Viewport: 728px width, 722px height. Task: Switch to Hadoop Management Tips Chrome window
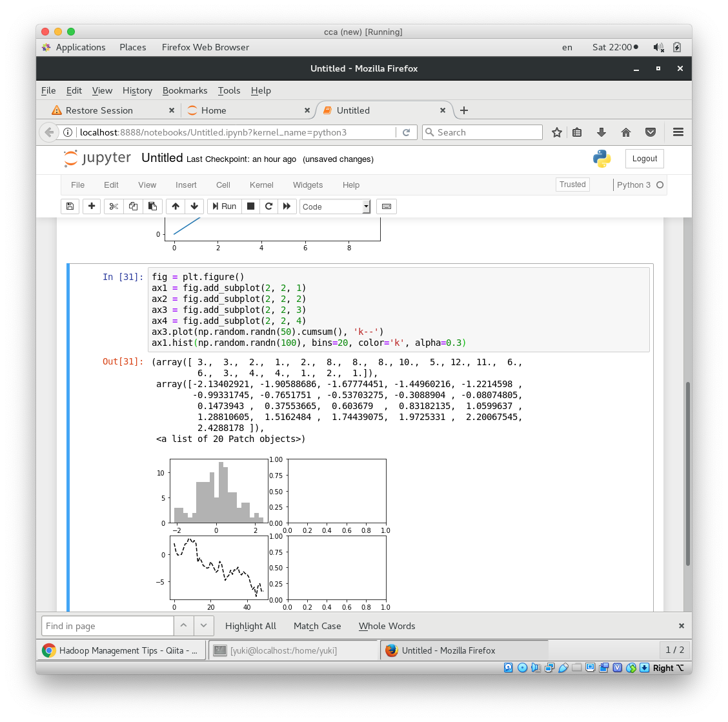tap(121, 650)
